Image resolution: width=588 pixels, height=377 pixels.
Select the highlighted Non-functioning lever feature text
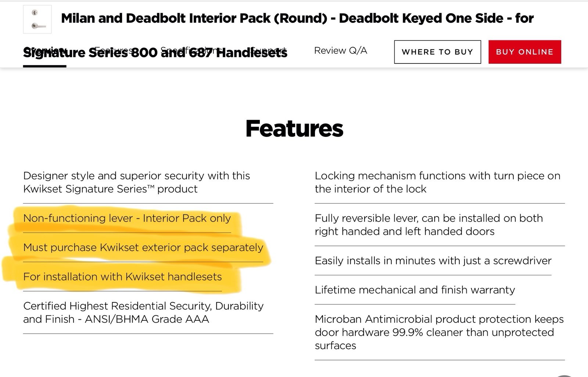[127, 218]
